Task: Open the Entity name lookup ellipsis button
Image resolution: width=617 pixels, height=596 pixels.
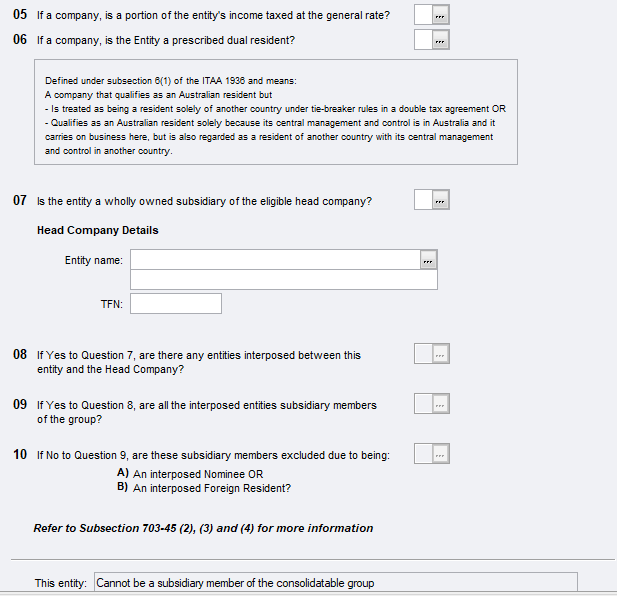Action: tap(429, 260)
